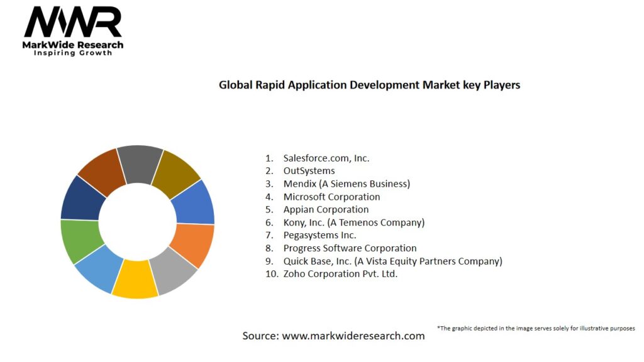Click Microsoft Corporation in the players list
This screenshot has height=362, width=644.
tap(331, 197)
